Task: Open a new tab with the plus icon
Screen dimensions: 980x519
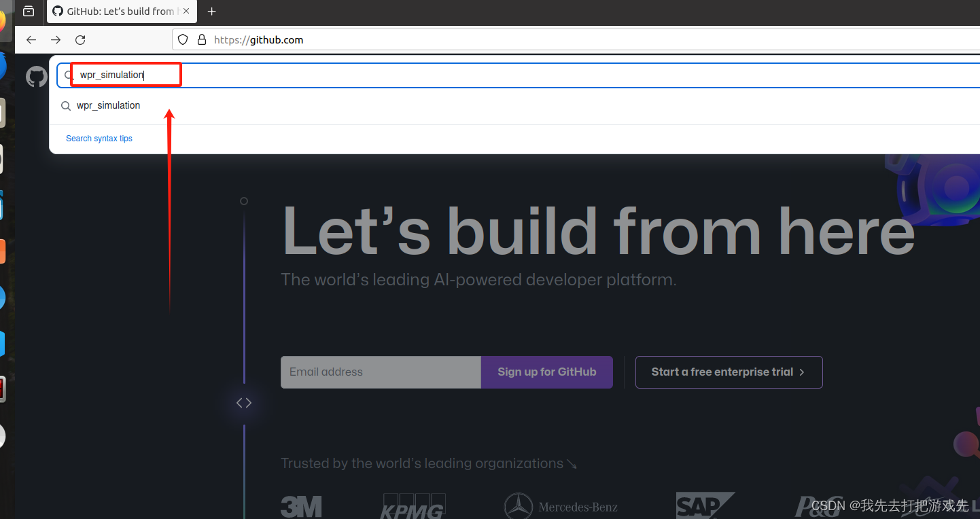Action: (x=212, y=12)
